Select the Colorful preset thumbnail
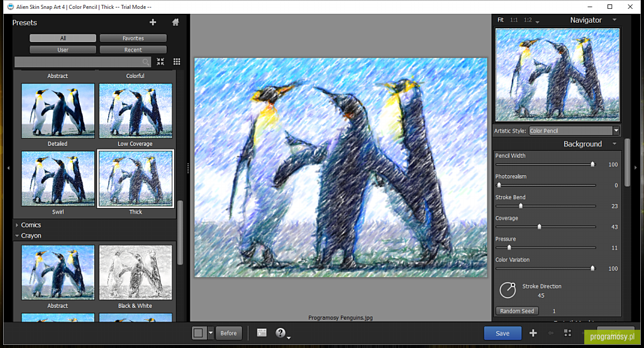This screenshot has width=644, height=348. coord(135,76)
